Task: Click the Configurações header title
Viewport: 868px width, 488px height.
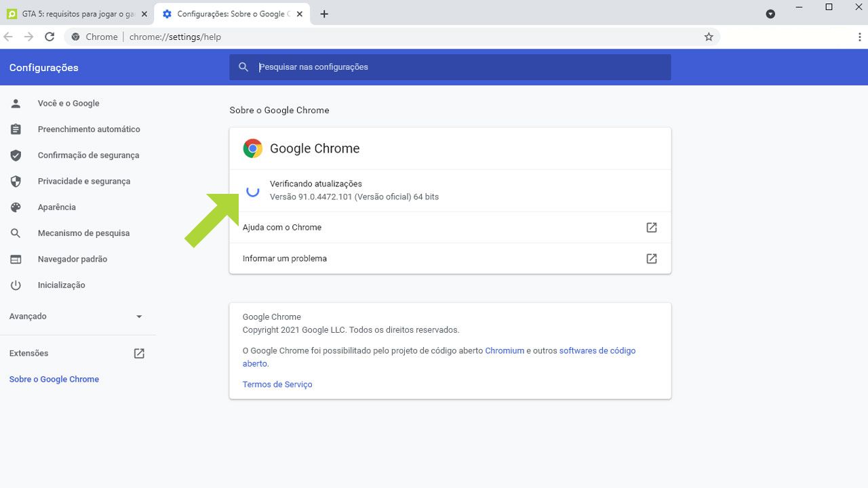Action: [44, 68]
